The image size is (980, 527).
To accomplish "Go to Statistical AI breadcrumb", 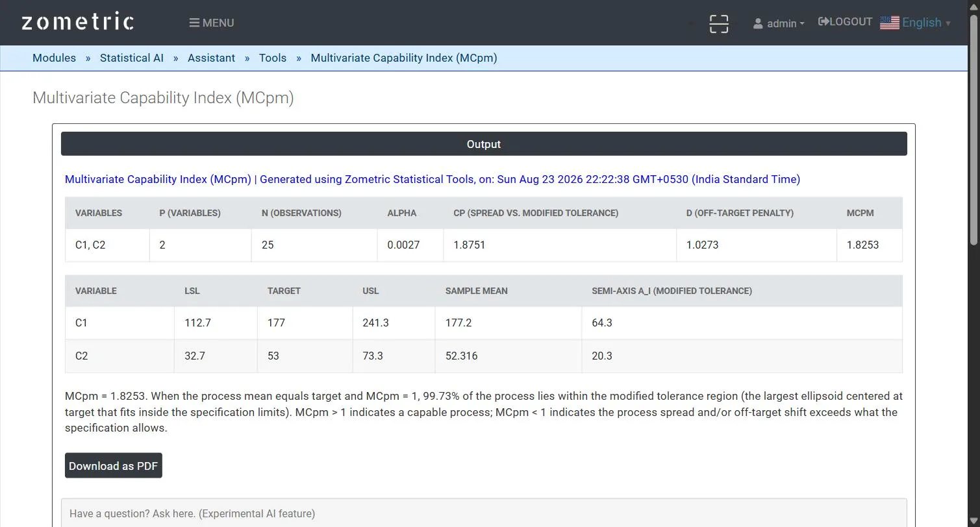I will [132, 58].
